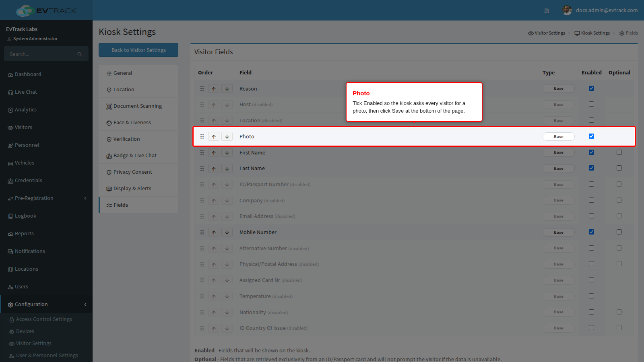The height and width of the screenshot is (362, 644).
Task: Toggle the Enabled checkbox for Photo
Action: click(x=591, y=136)
